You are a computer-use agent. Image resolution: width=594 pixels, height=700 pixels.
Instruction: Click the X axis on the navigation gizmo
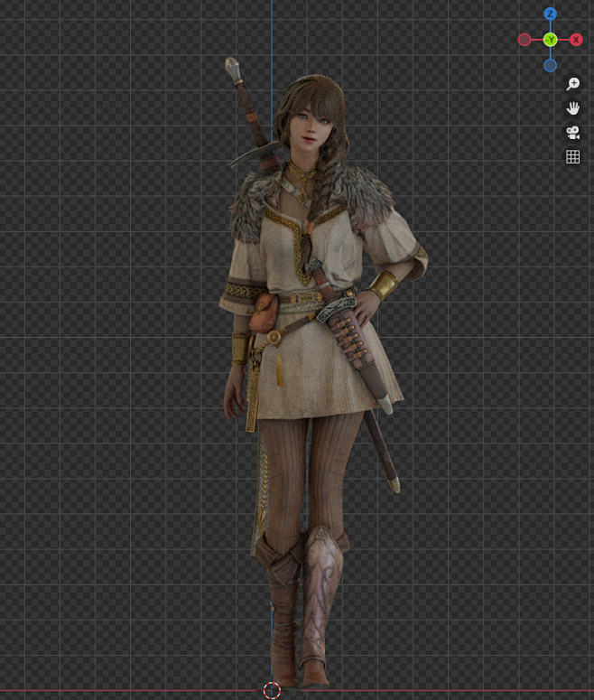576,40
